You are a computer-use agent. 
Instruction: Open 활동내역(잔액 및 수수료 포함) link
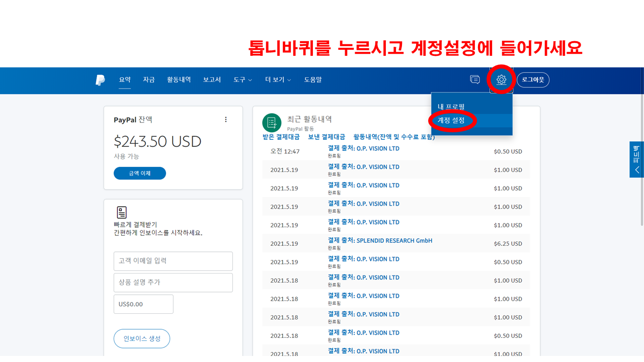(394, 137)
